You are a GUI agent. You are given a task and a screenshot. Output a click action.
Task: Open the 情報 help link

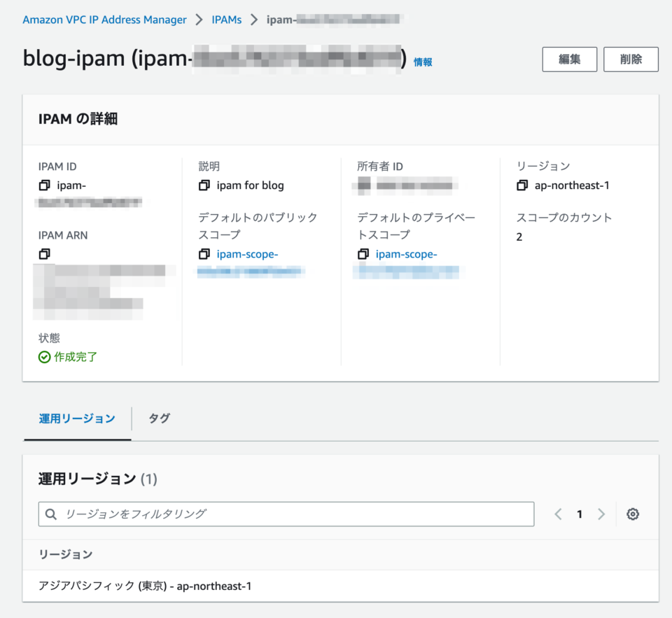[422, 62]
